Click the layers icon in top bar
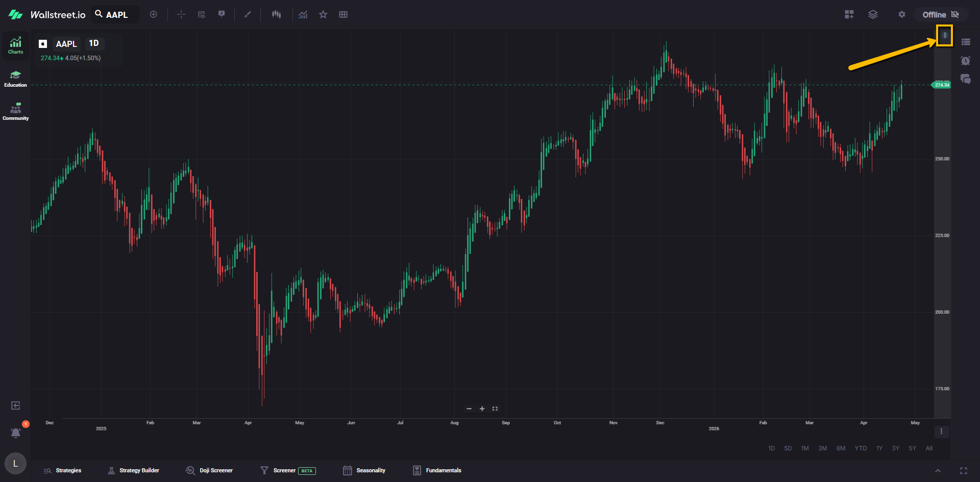The width and height of the screenshot is (980, 482). [873, 14]
